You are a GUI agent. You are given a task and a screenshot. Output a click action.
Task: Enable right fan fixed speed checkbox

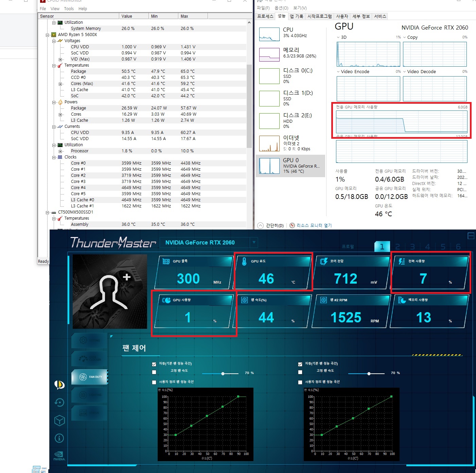pyautogui.click(x=300, y=372)
